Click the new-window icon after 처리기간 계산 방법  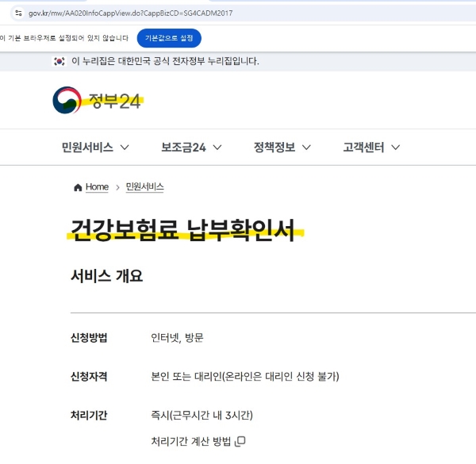tap(240, 441)
